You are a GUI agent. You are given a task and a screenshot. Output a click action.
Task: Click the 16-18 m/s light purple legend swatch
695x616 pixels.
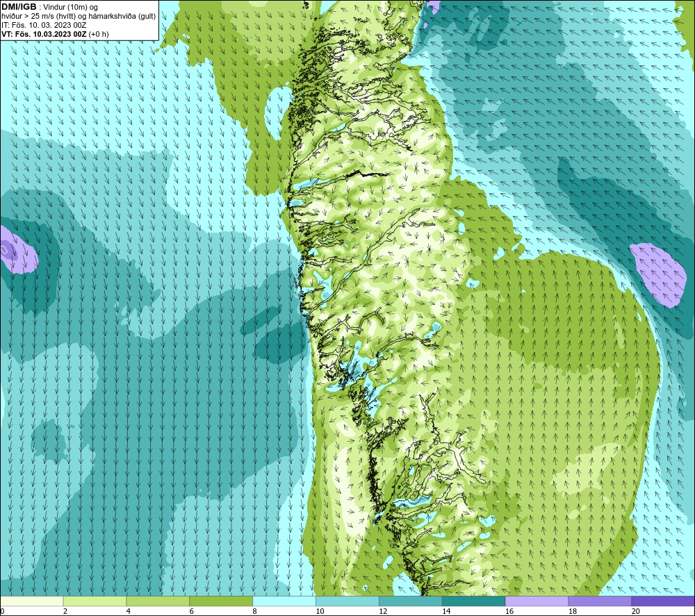[x=537, y=601]
